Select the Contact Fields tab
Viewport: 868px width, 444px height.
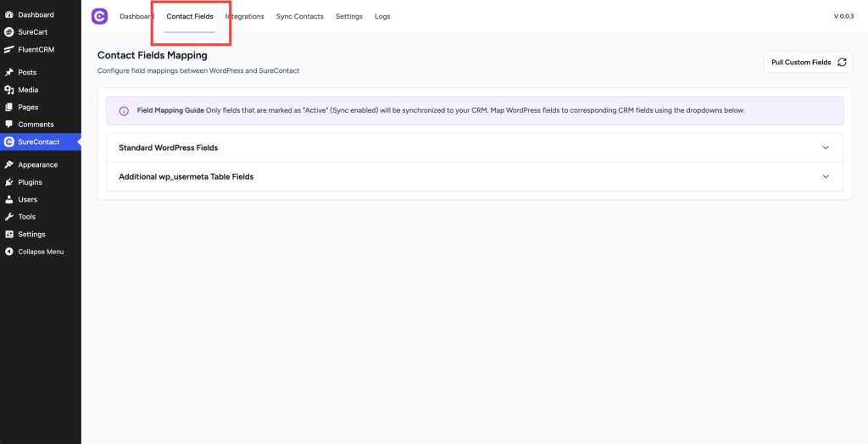(190, 17)
